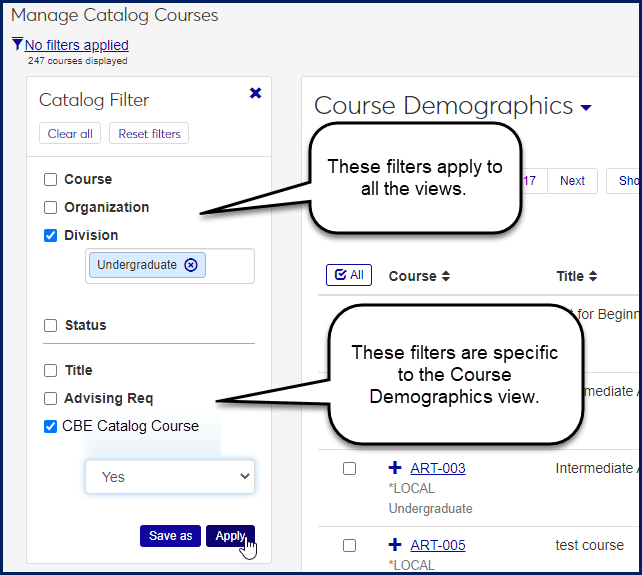Open the CBE Catalog Course Yes dropdown
642x575 pixels.
point(170,477)
